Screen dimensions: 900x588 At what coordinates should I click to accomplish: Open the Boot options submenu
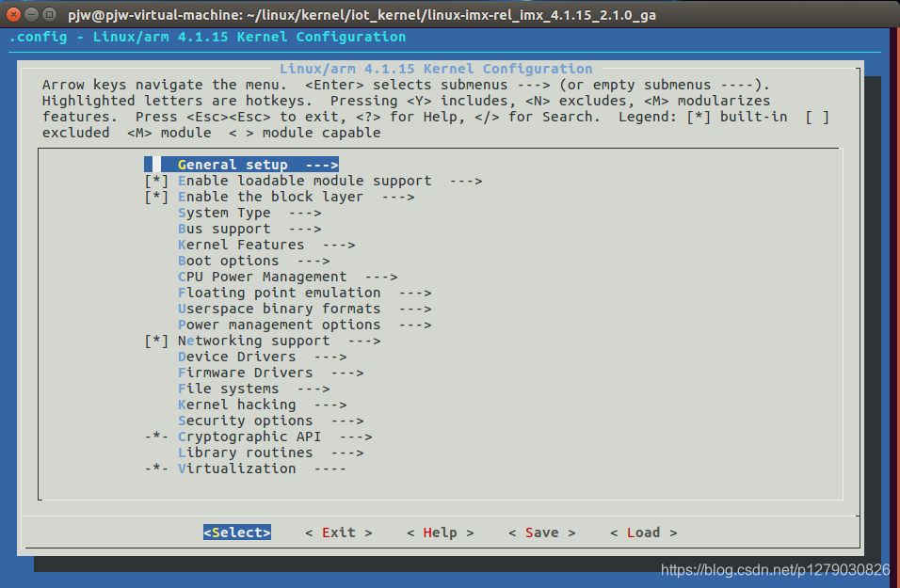click(x=253, y=261)
